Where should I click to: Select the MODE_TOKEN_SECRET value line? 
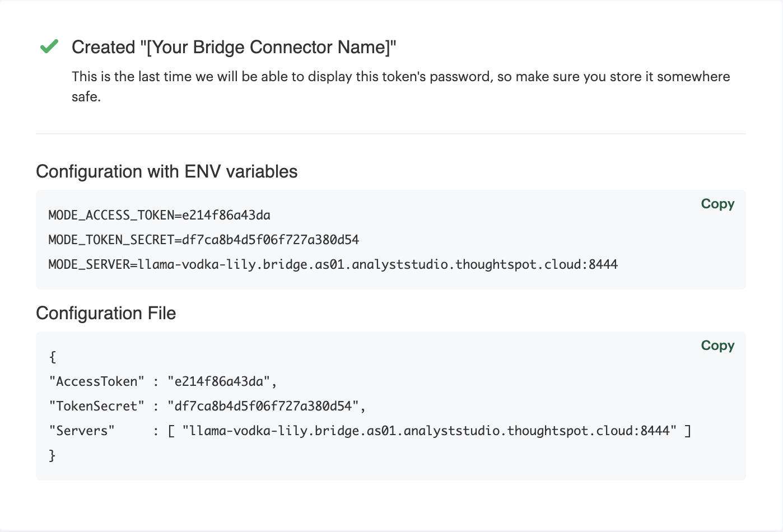coord(203,239)
